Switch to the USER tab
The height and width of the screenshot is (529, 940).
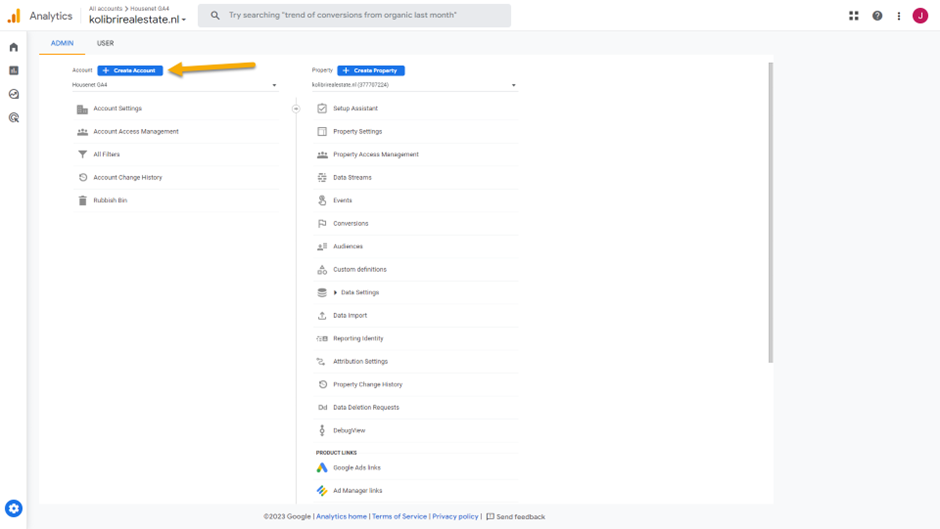point(106,43)
